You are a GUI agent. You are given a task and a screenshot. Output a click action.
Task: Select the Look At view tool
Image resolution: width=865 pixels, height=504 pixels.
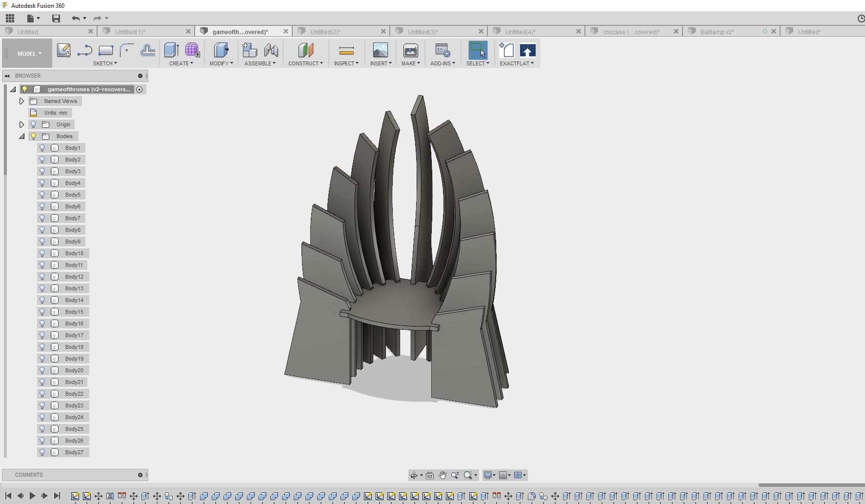[430, 475]
